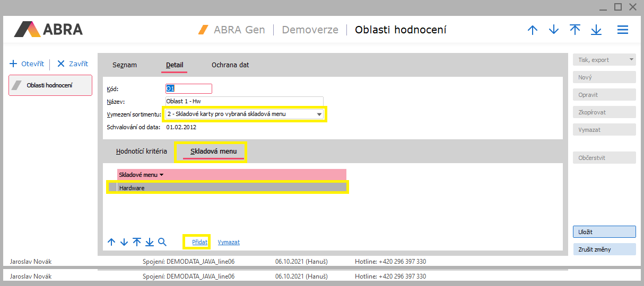The height and width of the screenshot is (286, 644).
Task: Switch to the Seznam tab
Action: click(x=125, y=65)
